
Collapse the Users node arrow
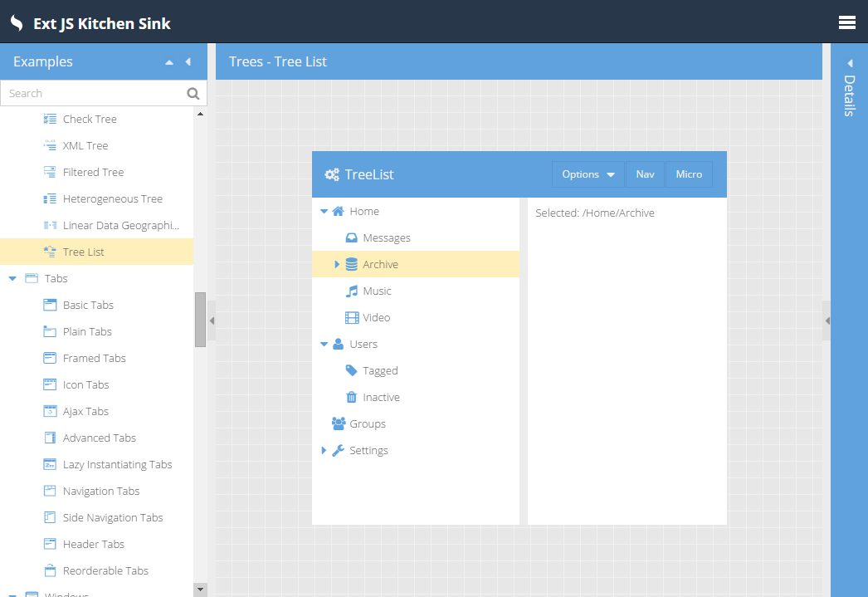coord(324,345)
